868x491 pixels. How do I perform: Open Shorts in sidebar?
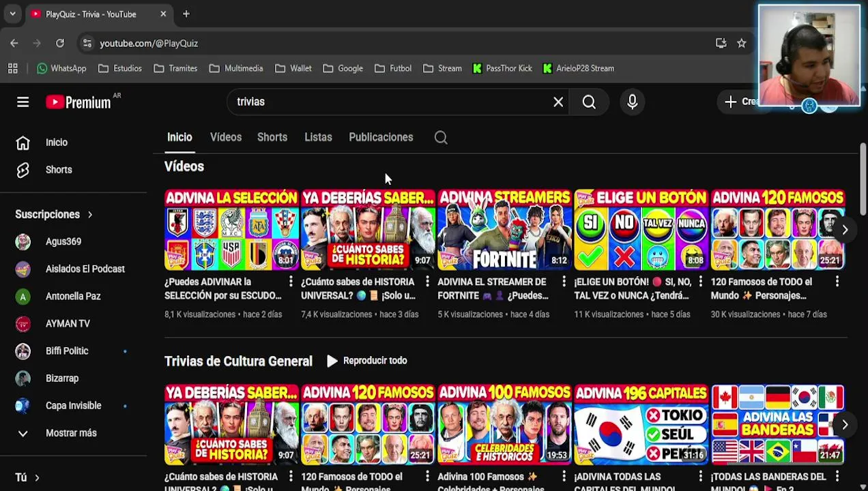(59, 170)
